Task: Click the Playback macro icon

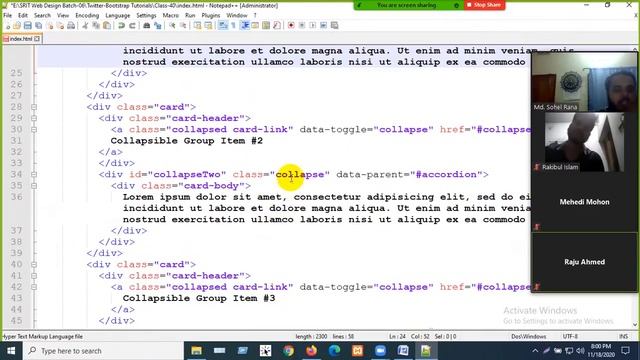Action: (x=313, y=25)
